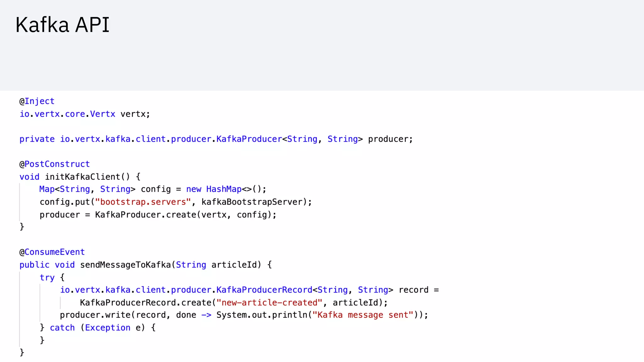The height and width of the screenshot is (362, 644).
Task: Click the '} catch (Exception e) {' line
Action: click(x=97, y=328)
